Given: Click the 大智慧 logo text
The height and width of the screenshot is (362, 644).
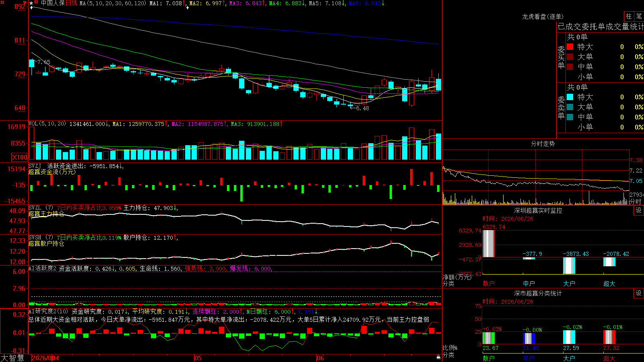Looking at the screenshot, I should (12, 358).
